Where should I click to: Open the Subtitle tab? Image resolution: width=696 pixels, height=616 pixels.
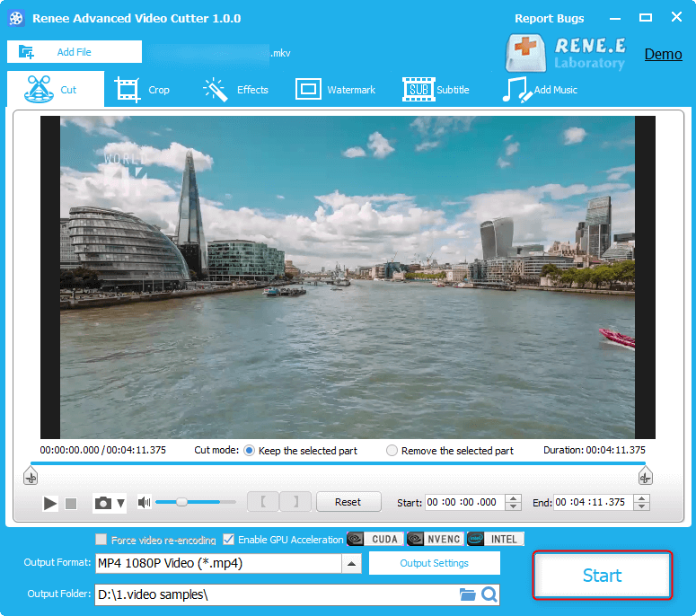pyautogui.click(x=436, y=89)
